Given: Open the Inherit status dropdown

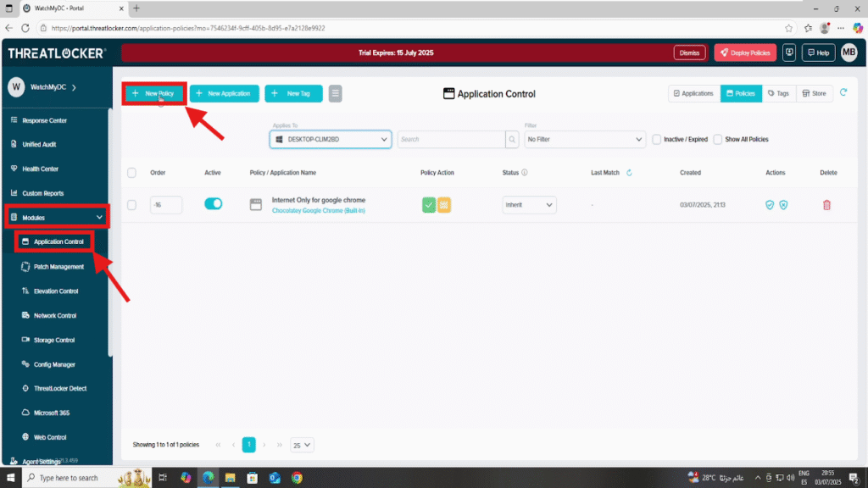Looking at the screenshot, I should pos(529,205).
